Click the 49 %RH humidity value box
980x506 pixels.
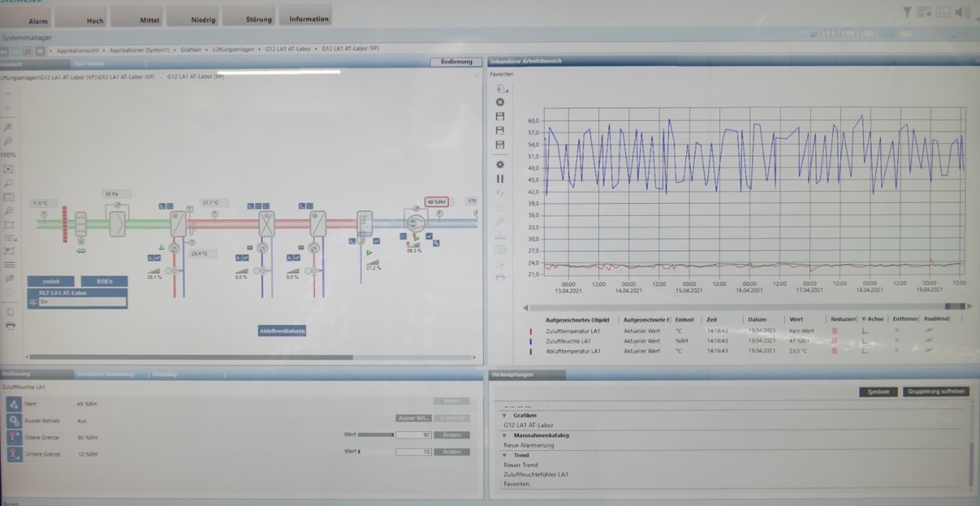point(436,202)
